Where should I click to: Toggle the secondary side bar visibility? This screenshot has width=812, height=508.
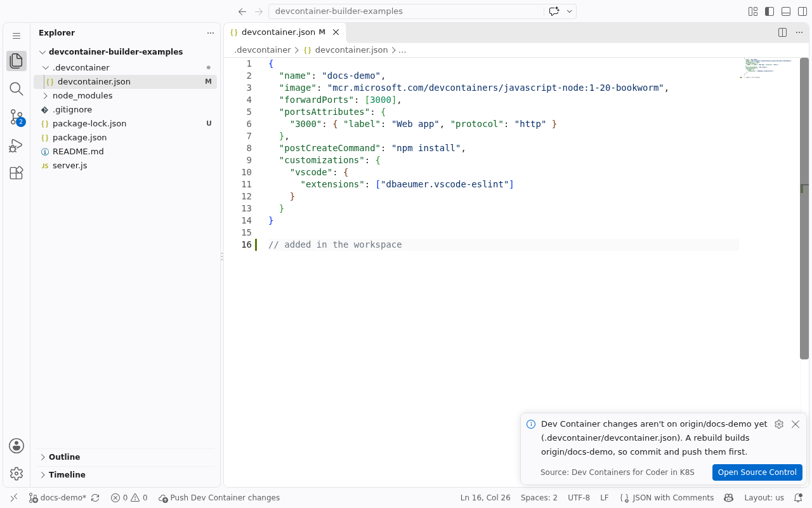tap(802, 11)
